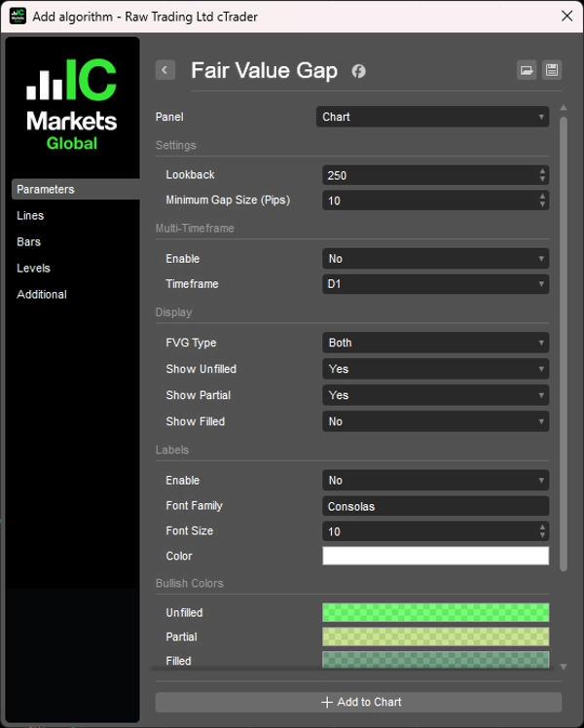Open the Panel dropdown set to Chart
This screenshot has width=584, height=728.
click(x=433, y=117)
